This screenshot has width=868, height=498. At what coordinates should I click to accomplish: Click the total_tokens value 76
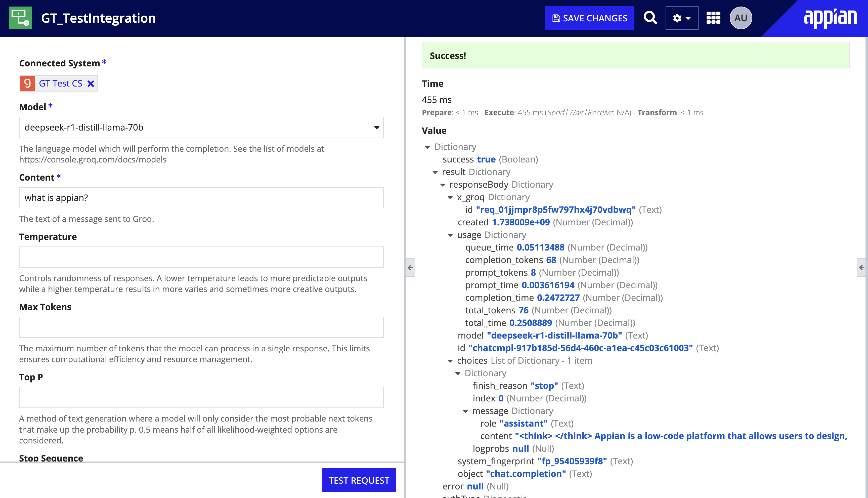(524, 310)
